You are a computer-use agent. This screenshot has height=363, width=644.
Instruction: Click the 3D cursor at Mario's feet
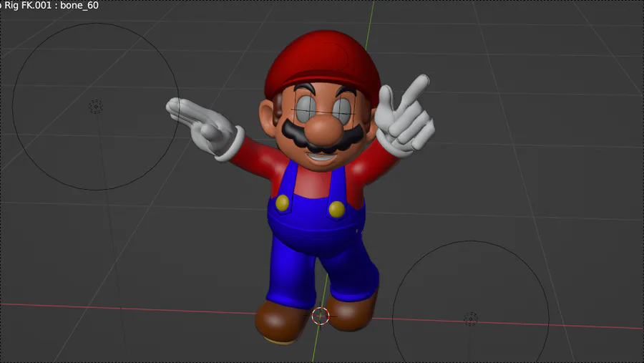(321, 316)
